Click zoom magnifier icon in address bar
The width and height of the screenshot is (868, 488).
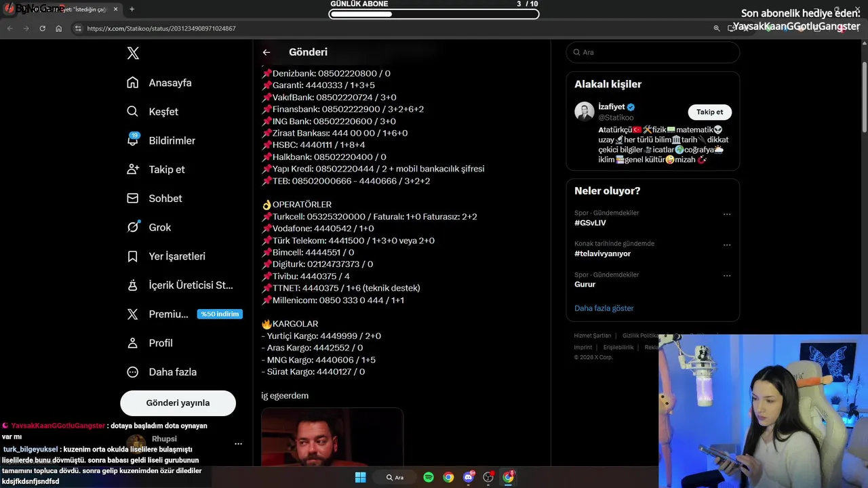pos(717,28)
